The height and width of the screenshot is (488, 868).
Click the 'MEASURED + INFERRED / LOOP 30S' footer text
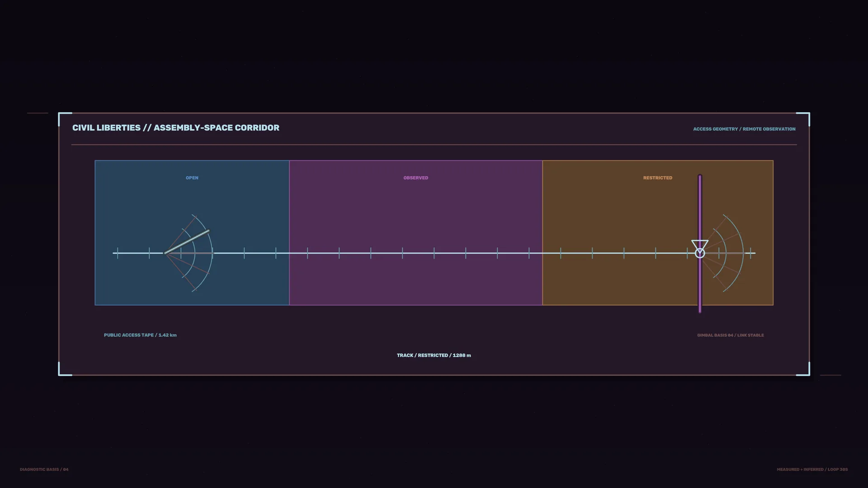pos(812,469)
